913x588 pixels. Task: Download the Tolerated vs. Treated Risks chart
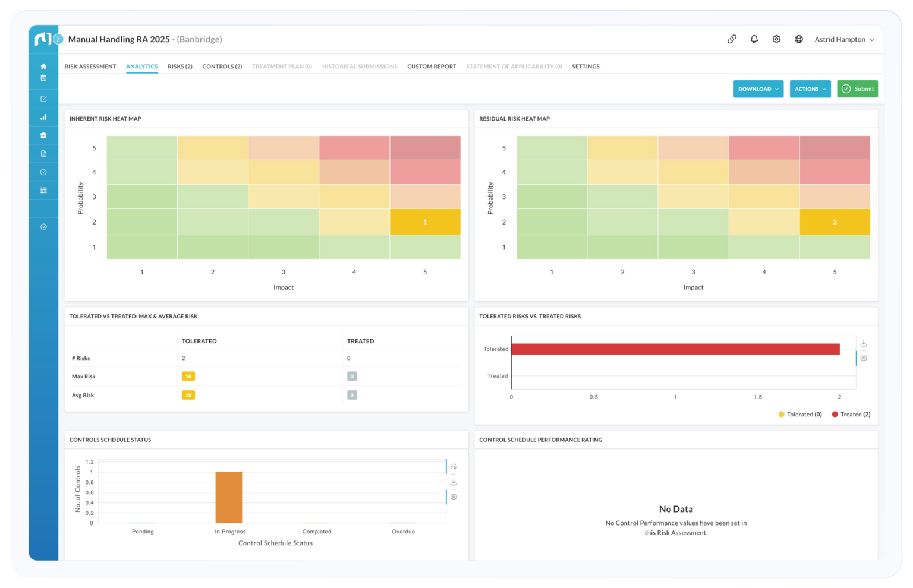coord(864,344)
